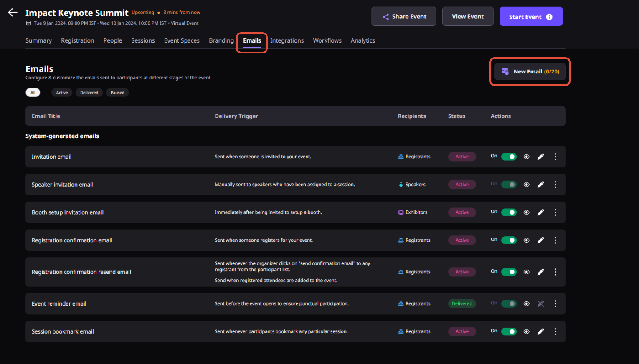639x364 pixels.
Task: Open the People tab
Action: point(113,40)
